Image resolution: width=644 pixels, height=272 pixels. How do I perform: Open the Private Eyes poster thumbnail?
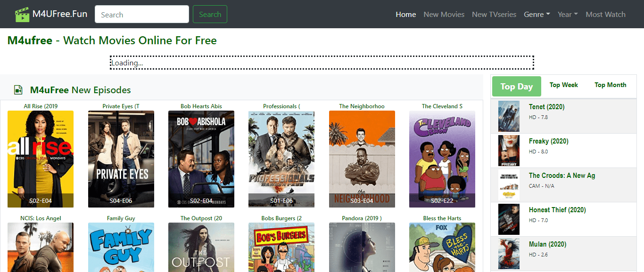121,159
